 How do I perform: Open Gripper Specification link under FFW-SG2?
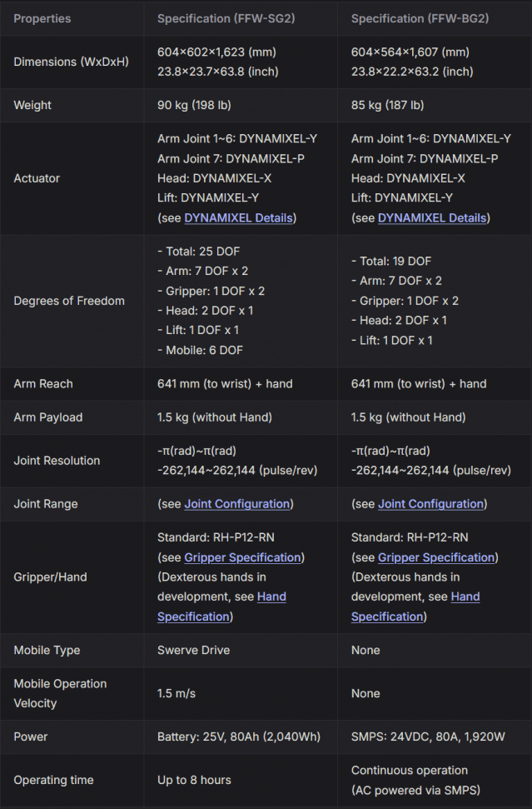coord(242,557)
